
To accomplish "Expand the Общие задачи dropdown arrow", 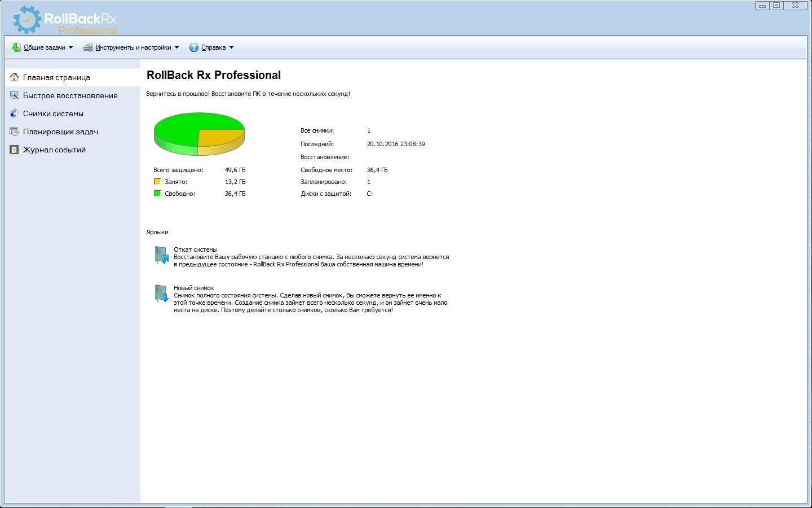I will click(x=70, y=47).
